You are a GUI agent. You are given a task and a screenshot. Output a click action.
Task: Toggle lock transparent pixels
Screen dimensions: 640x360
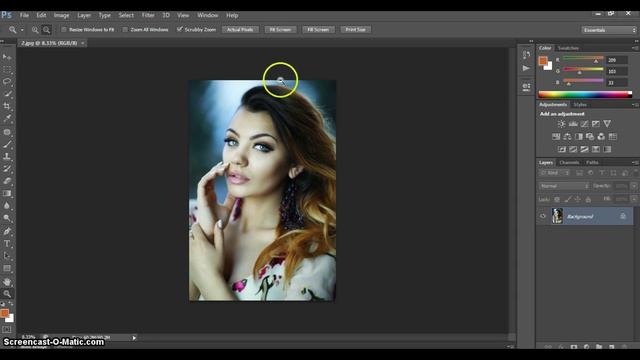tap(557, 199)
